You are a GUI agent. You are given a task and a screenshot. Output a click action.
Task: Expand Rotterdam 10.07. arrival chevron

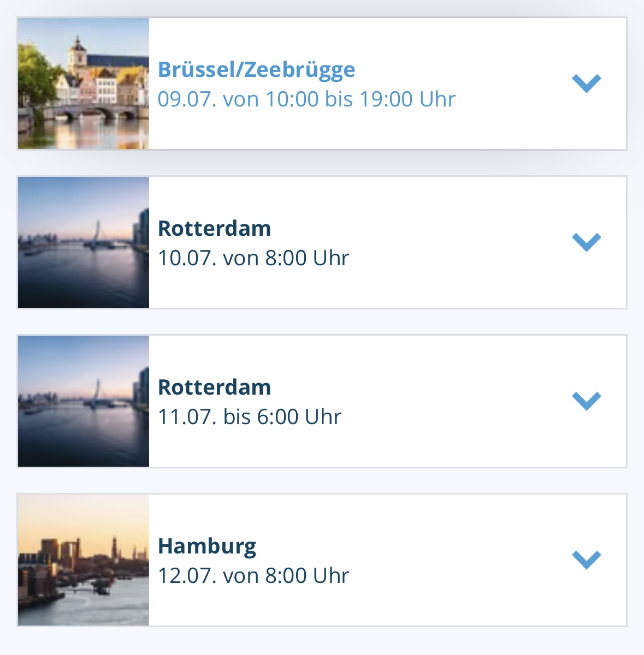587,242
